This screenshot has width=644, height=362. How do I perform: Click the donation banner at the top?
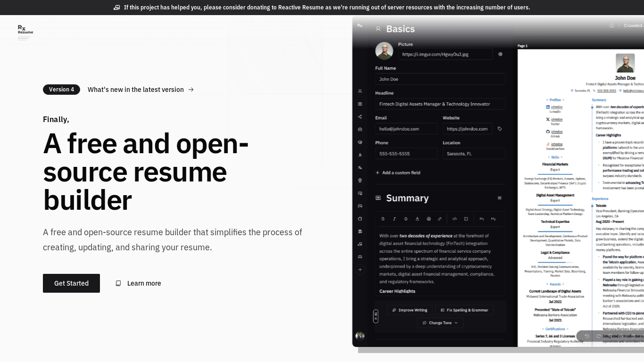click(x=322, y=8)
